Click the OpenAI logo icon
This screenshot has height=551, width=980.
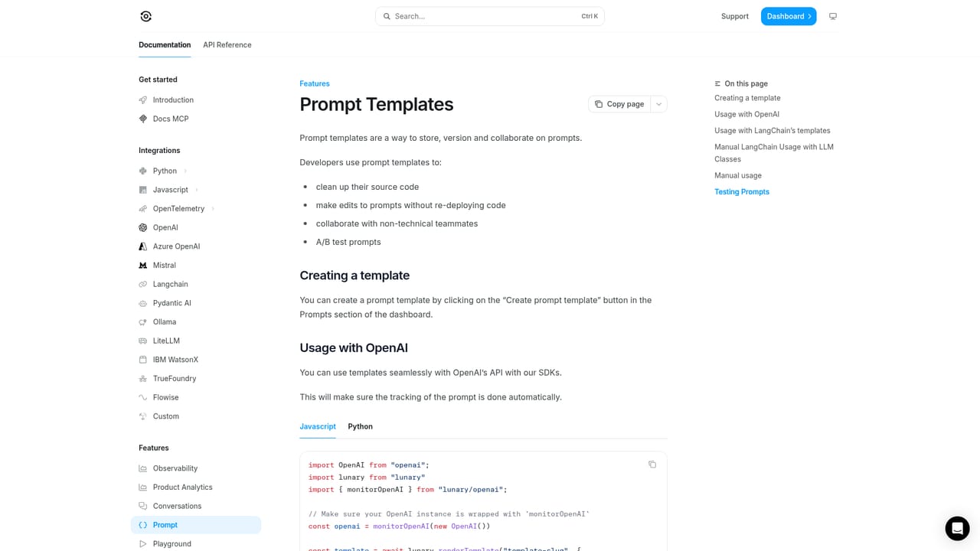point(143,227)
